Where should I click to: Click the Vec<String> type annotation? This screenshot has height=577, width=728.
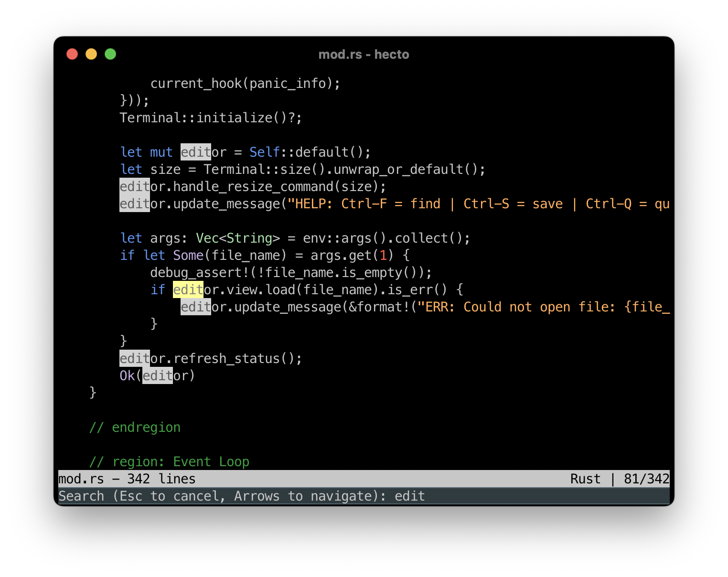point(237,238)
